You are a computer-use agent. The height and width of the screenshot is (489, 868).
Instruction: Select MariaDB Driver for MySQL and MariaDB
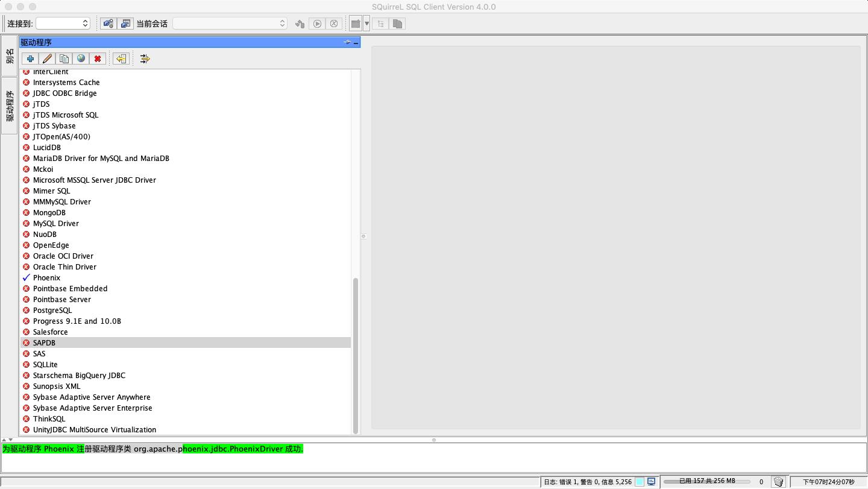tap(186, 158)
